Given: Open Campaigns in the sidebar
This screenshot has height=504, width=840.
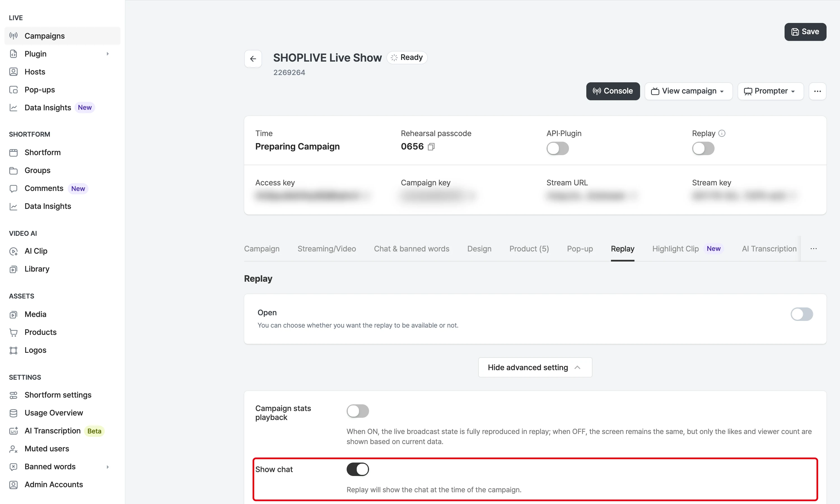Looking at the screenshot, I should (x=62, y=36).
